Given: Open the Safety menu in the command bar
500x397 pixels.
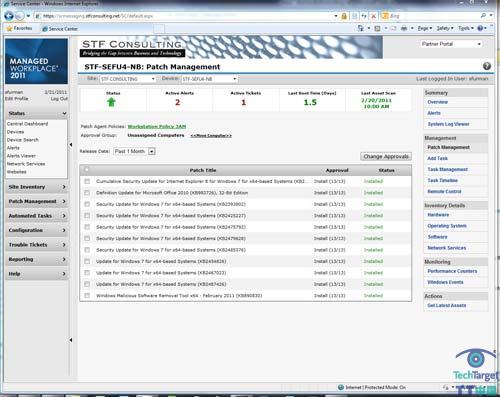Looking at the screenshot, I should pyautogui.click(x=445, y=28).
